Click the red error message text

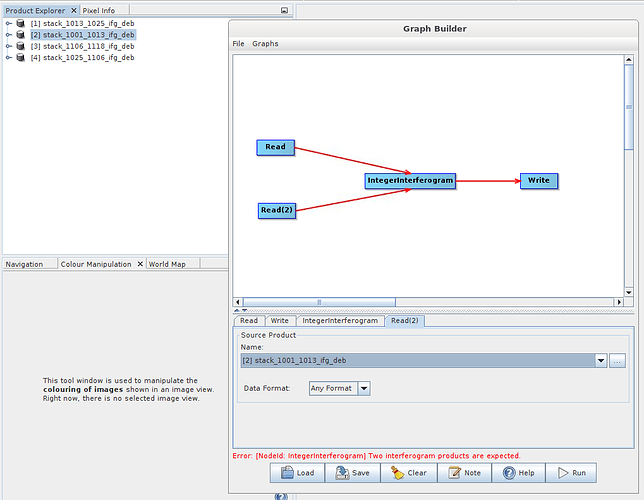click(376, 456)
